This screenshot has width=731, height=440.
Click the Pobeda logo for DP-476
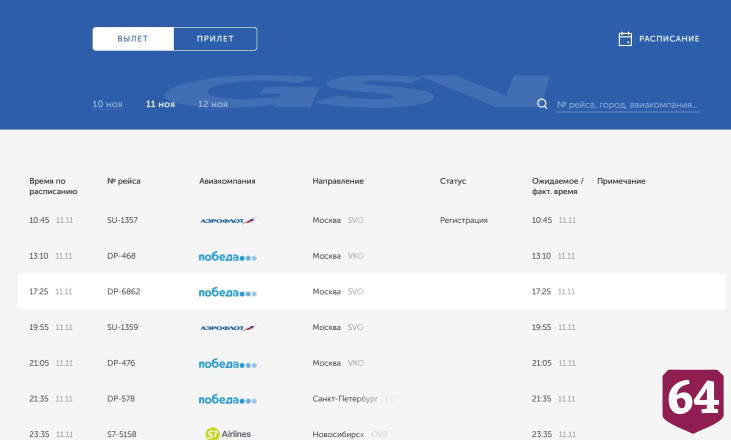(x=228, y=364)
